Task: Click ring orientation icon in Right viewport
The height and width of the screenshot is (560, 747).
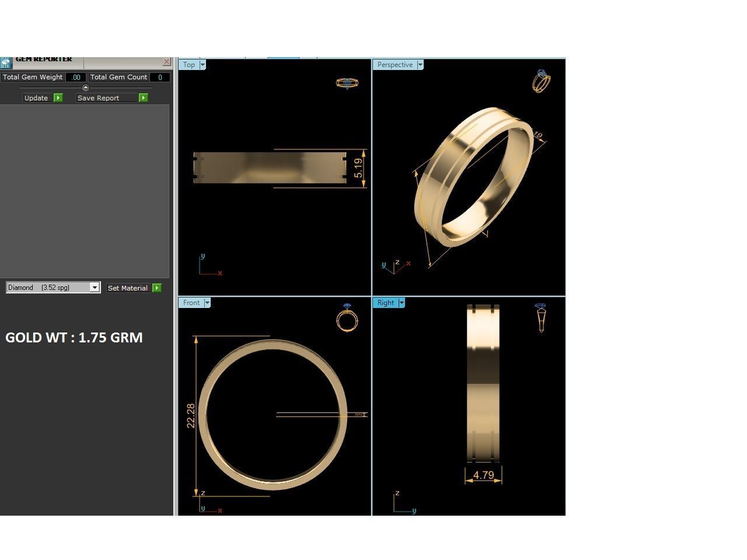Action: tap(541, 318)
